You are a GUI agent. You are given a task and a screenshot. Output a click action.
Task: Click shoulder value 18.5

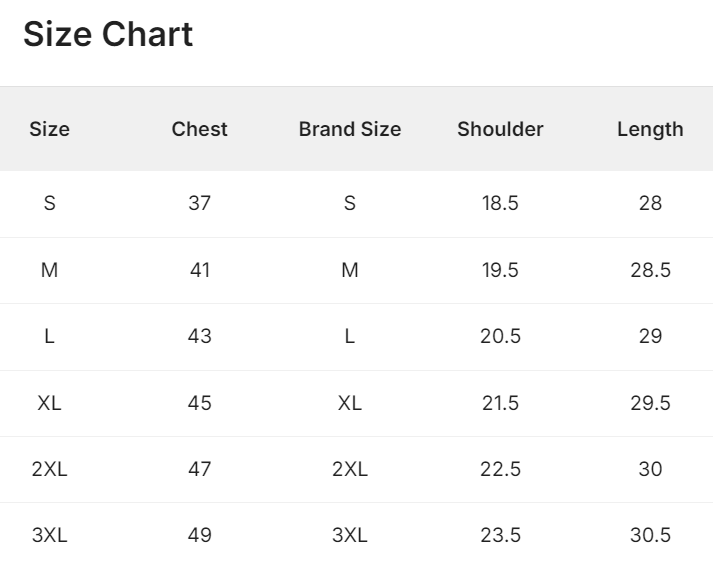500,203
